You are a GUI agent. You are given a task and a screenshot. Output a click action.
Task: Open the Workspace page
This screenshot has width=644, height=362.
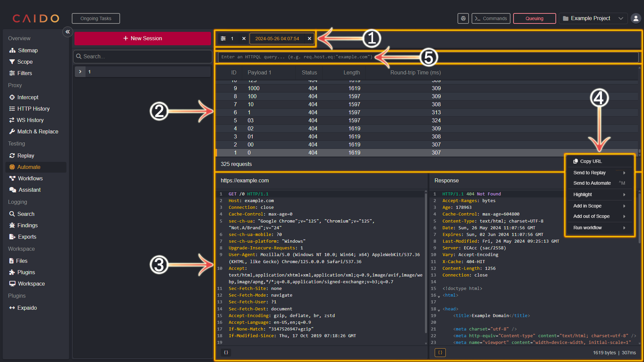27,284
